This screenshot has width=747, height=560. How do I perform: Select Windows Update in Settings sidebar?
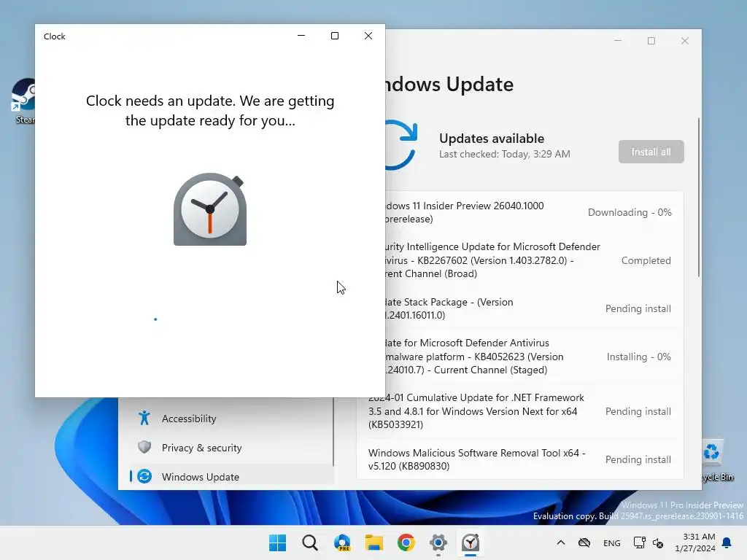click(x=231, y=476)
